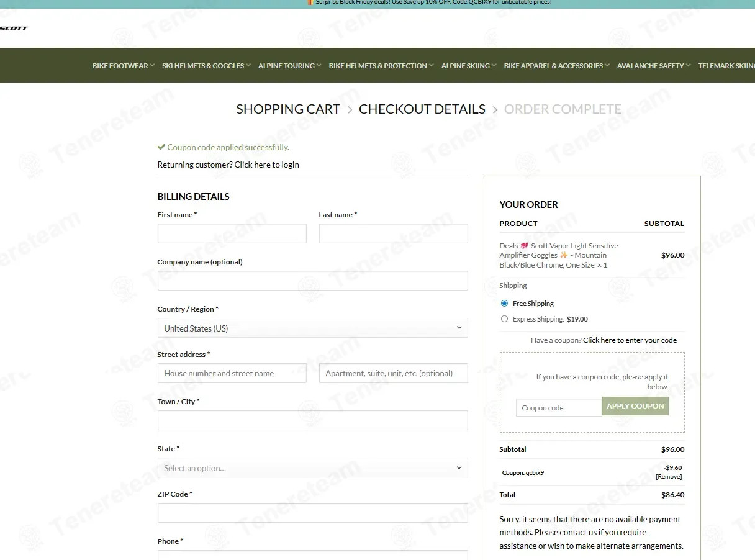Open Ski Helmets & Goggles menu

pos(206,66)
